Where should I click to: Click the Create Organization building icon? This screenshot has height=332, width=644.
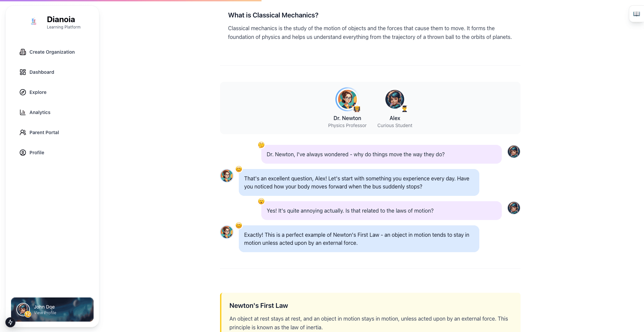(x=23, y=52)
